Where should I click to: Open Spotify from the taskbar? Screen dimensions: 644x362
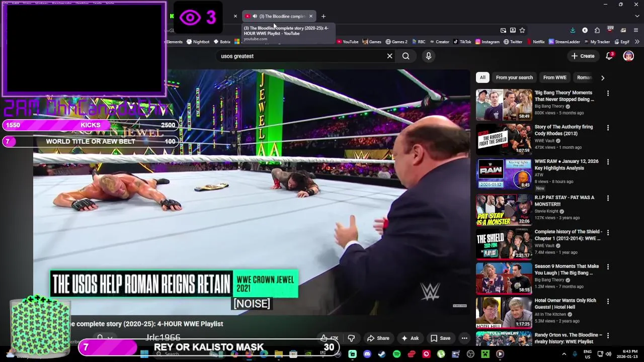pos(396,354)
